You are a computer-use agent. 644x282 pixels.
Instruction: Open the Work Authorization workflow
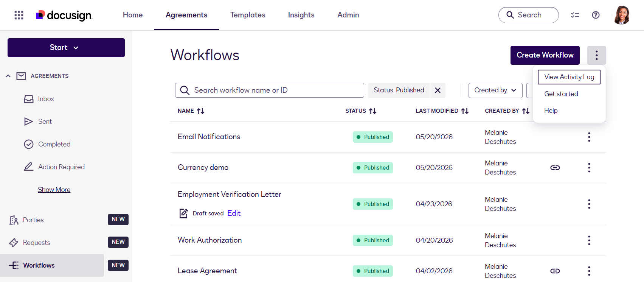(x=210, y=240)
